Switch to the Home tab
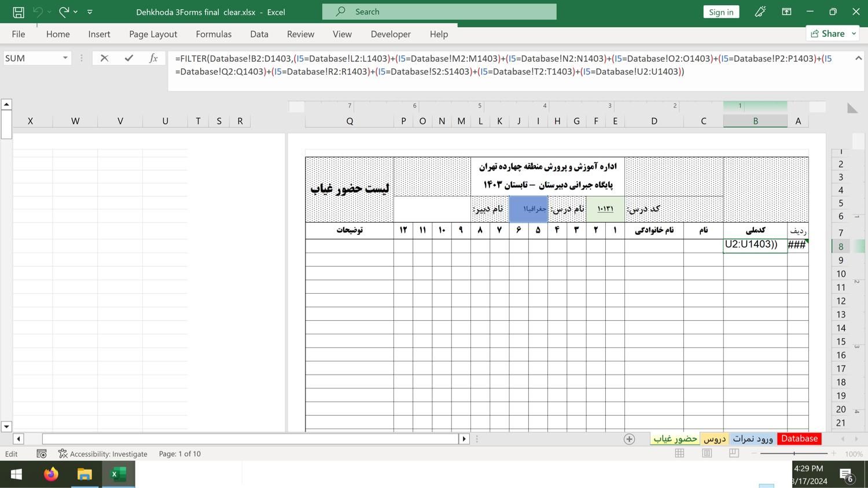The width and height of the screenshot is (868, 488). click(58, 34)
